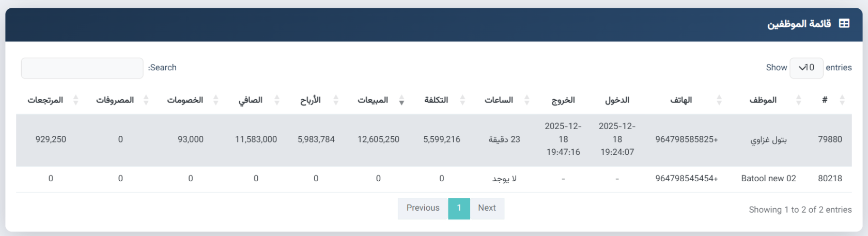Image resolution: width=868 pixels, height=236 pixels.
Task: Click the table icon beside قائمة الموظفين
Action: [844, 24]
